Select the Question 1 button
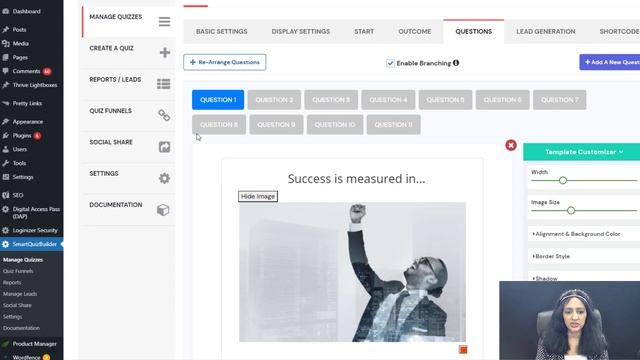Screen dimensions: 640x360 click(x=218, y=100)
